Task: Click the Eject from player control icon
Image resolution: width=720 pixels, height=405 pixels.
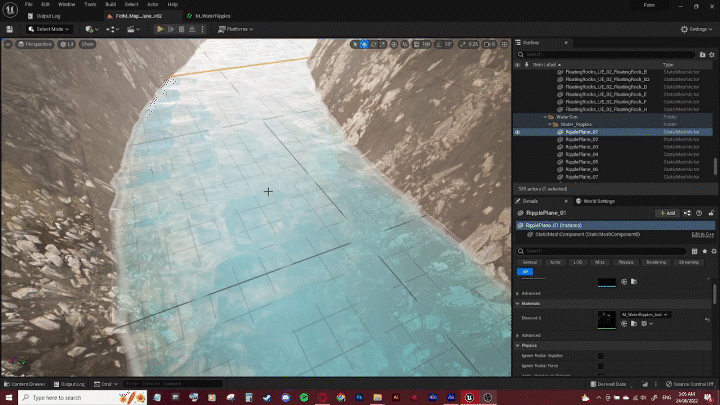Action: pos(192,29)
